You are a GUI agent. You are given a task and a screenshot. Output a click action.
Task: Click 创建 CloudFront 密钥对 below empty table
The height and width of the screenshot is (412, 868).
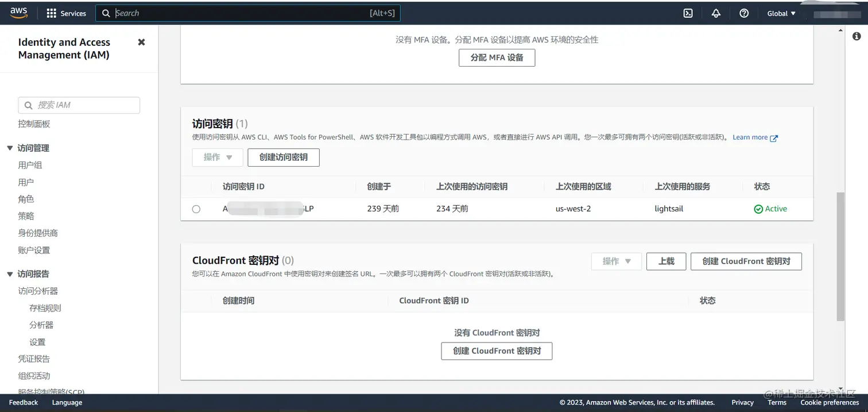[497, 351]
